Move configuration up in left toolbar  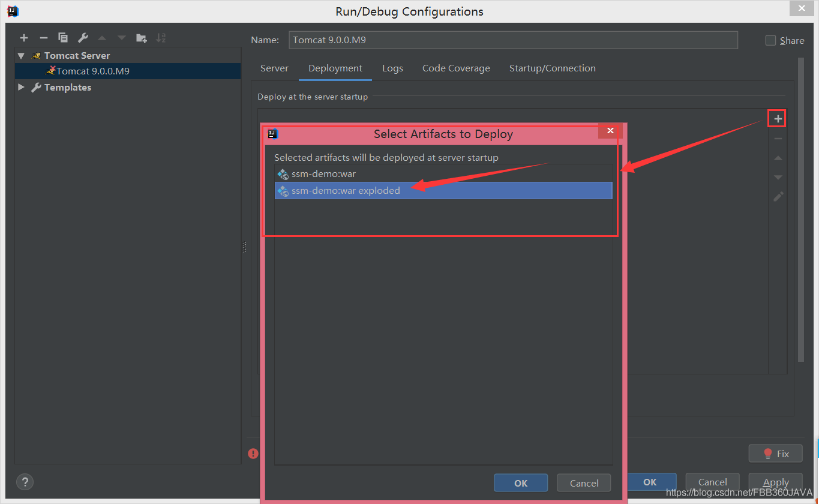click(102, 38)
